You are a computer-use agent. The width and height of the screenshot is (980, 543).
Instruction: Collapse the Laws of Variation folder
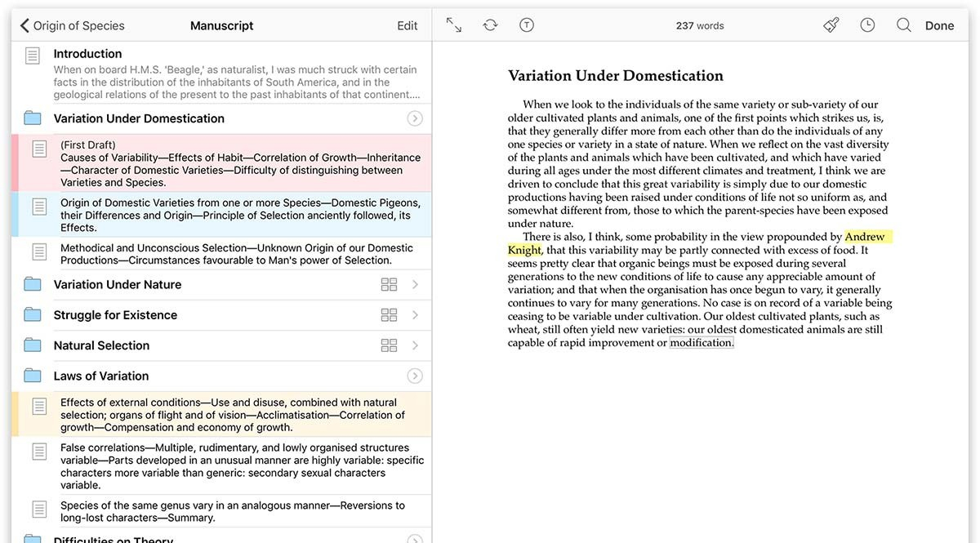[x=415, y=376]
